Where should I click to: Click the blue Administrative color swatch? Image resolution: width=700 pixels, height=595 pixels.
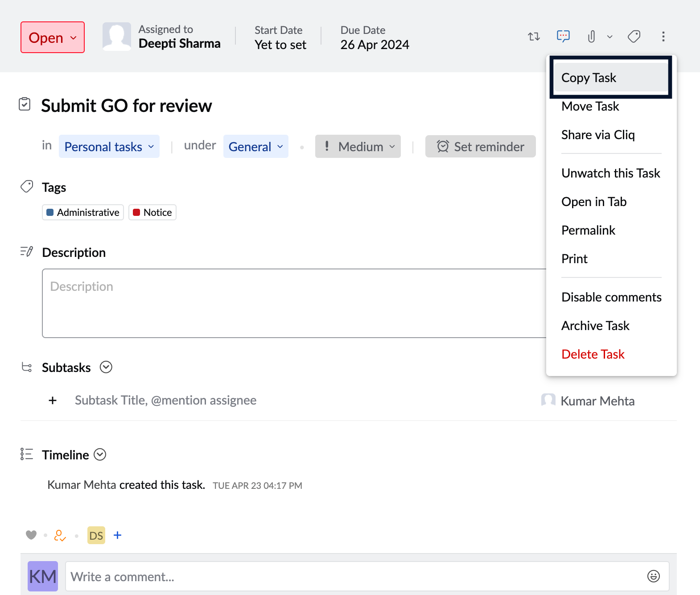coord(50,212)
